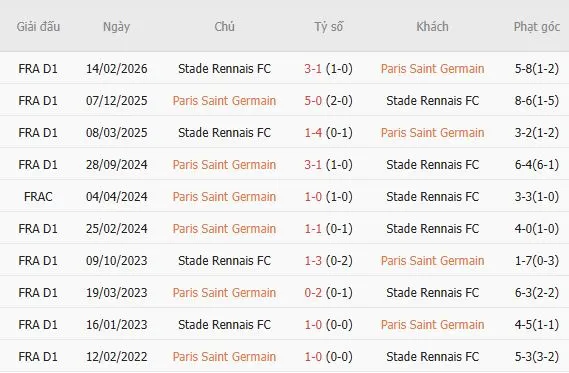Open the 1-3 score from 09/10/2023
The width and height of the screenshot is (569, 373).
(313, 261)
